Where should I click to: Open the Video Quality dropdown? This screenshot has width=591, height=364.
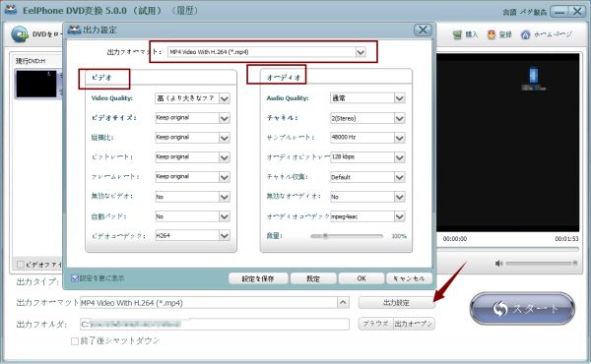coord(225,98)
